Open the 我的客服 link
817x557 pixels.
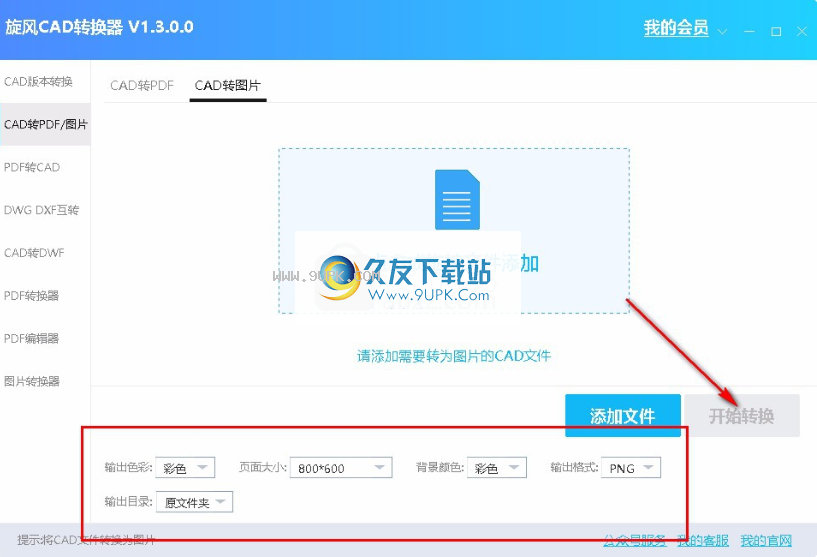point(703,540)
